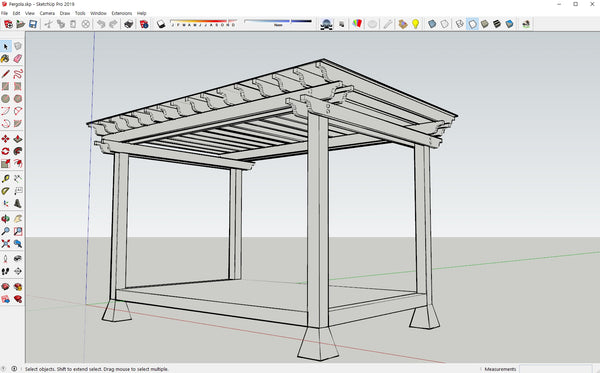
Task: Select the Dimension tool
Action: tap(18, 178)
